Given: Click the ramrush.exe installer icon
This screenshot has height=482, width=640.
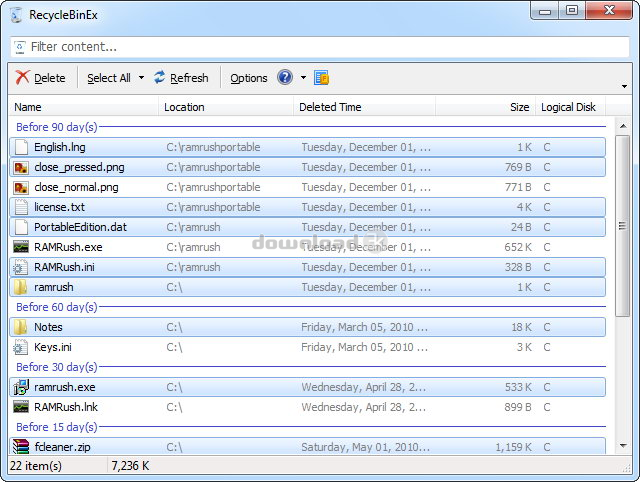Looking at the screenshot, I should [21, 387].
